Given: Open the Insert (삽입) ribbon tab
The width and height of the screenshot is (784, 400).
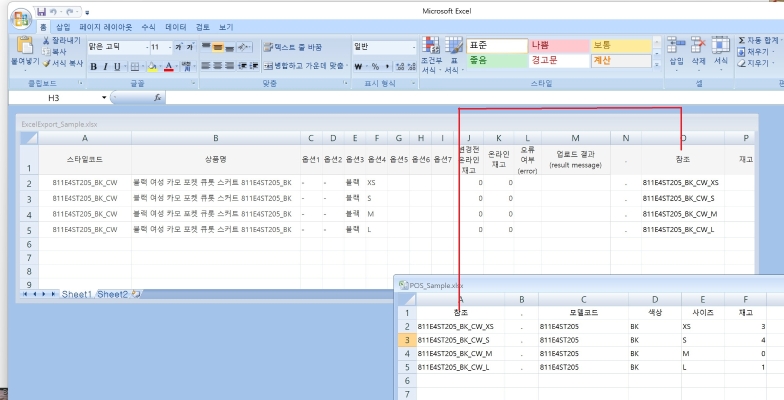Looking at the screenshot, I should pos(63,27).
